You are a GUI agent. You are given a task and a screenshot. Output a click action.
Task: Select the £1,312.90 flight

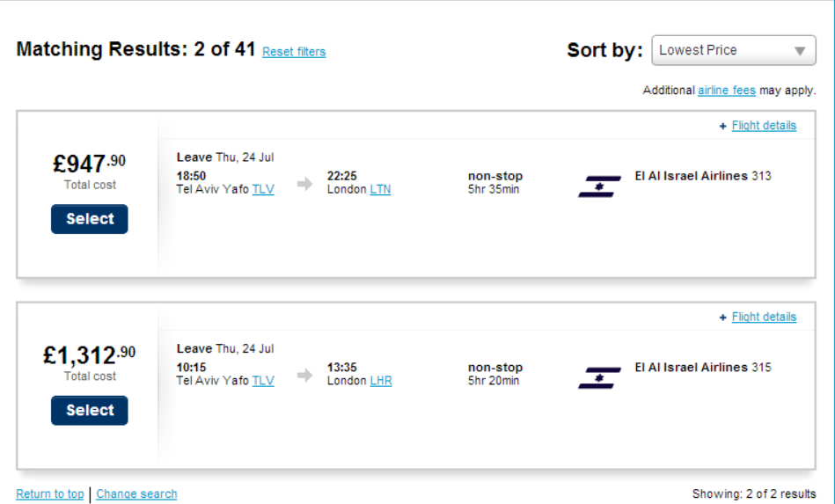click(x=90, y=411)
